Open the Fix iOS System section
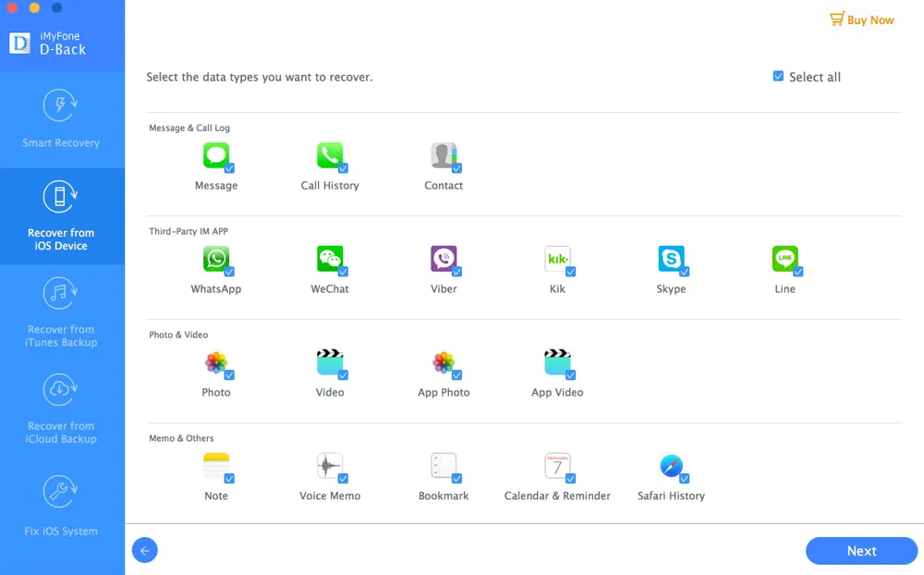The height and width of the screenshot is (575, 924). click(61, 507)
